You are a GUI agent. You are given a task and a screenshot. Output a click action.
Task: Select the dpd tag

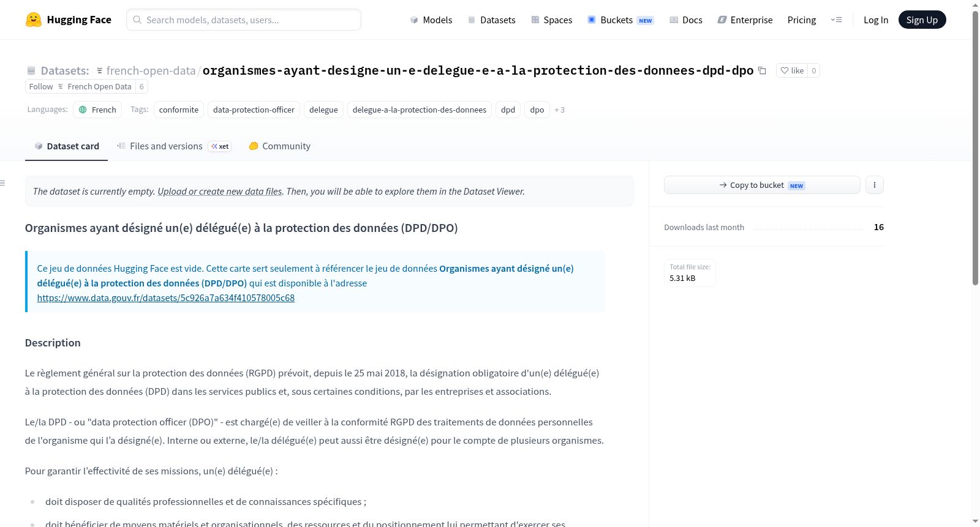click(508, 110)
